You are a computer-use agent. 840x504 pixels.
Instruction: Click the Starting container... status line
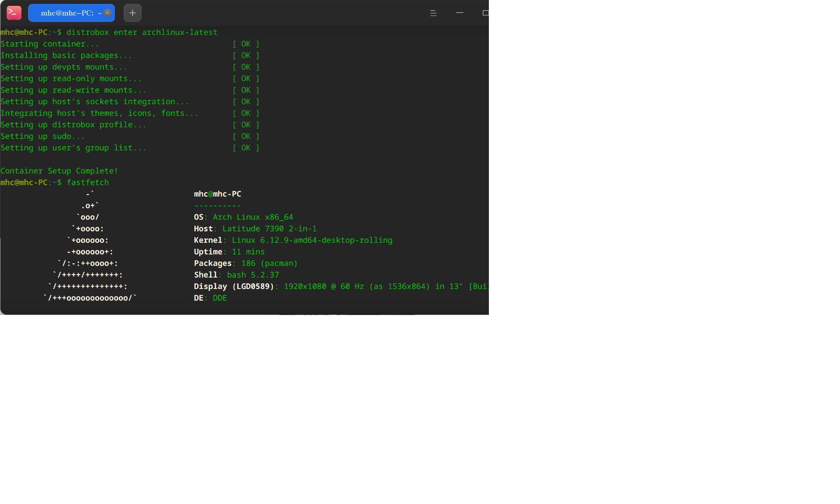pos(50,44)
